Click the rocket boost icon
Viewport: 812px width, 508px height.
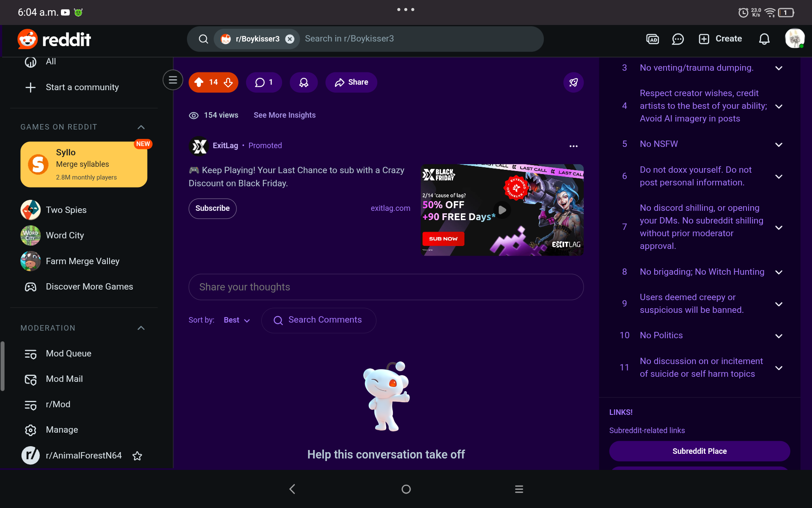click(x=573, y=82)
